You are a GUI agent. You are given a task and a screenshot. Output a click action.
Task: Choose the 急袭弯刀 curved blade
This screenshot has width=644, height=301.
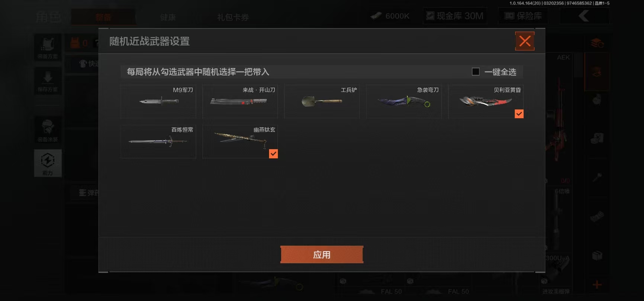tap(404, 101)
